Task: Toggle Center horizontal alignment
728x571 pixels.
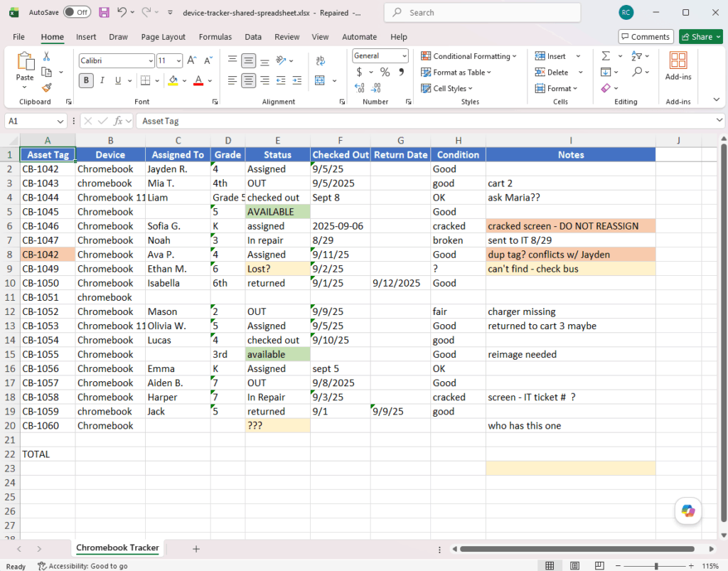Action: pos(248,80)
